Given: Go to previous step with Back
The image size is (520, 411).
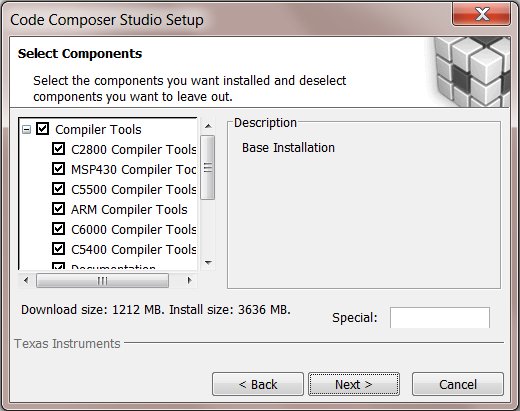Looking at the screenshot, I should click(258, 384).
